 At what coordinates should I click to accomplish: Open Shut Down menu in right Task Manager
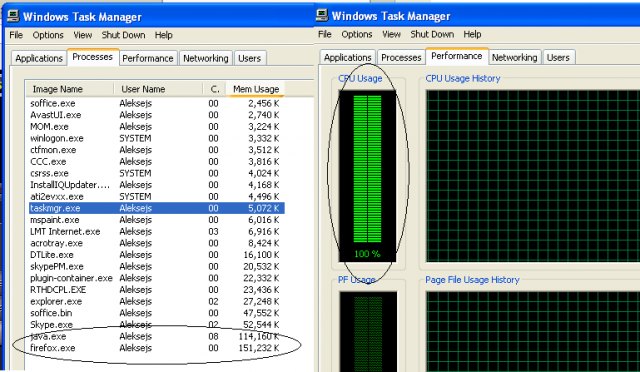pos(432,34)
